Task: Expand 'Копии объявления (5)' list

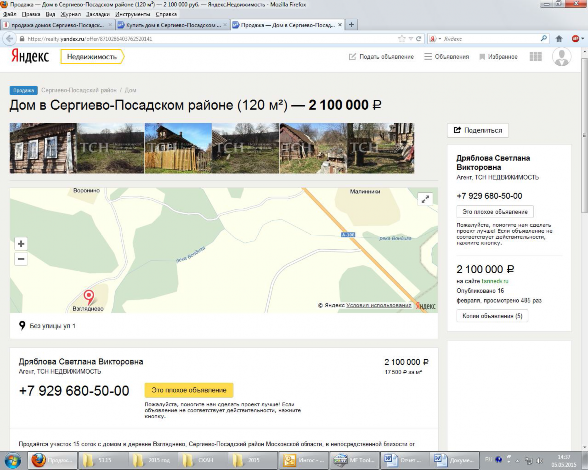Action: (492, 316)
